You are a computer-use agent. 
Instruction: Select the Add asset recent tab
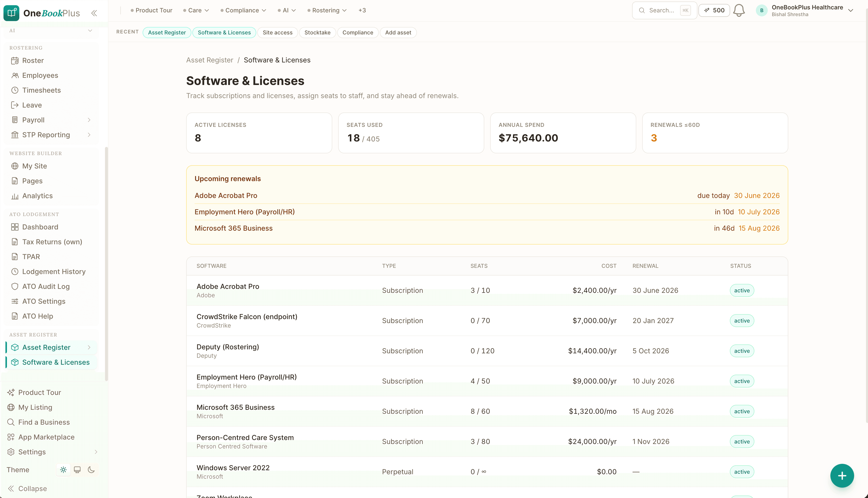398,32
